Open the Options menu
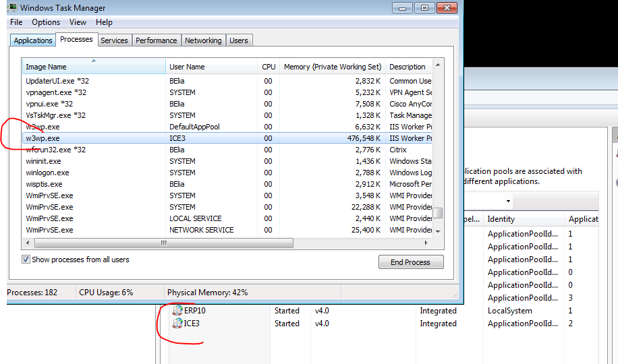The image size is (618, 364). 46,22
